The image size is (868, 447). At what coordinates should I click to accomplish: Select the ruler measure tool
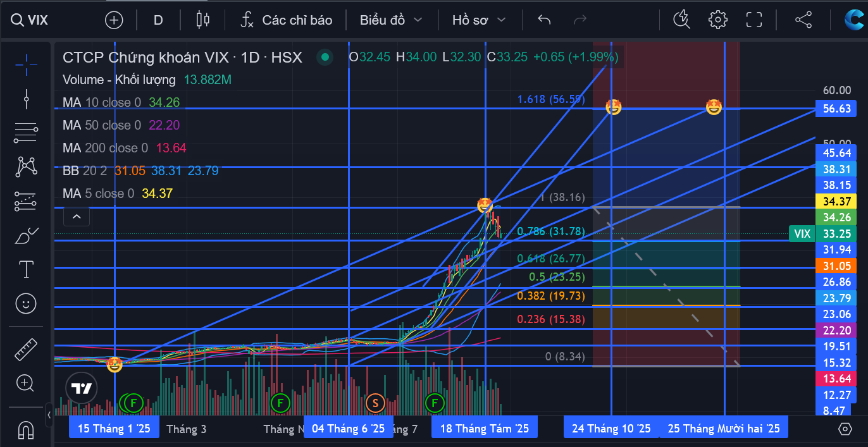point(26,348)
